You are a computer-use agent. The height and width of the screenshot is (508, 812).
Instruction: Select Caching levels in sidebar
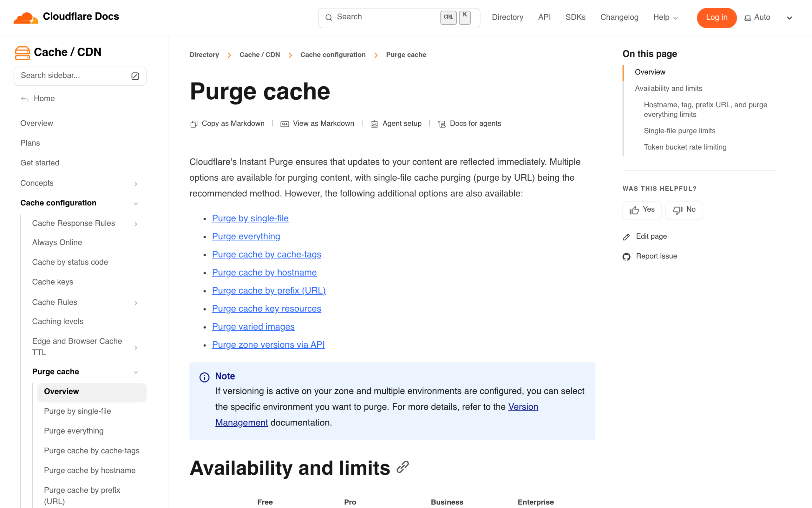pos(57,322)
